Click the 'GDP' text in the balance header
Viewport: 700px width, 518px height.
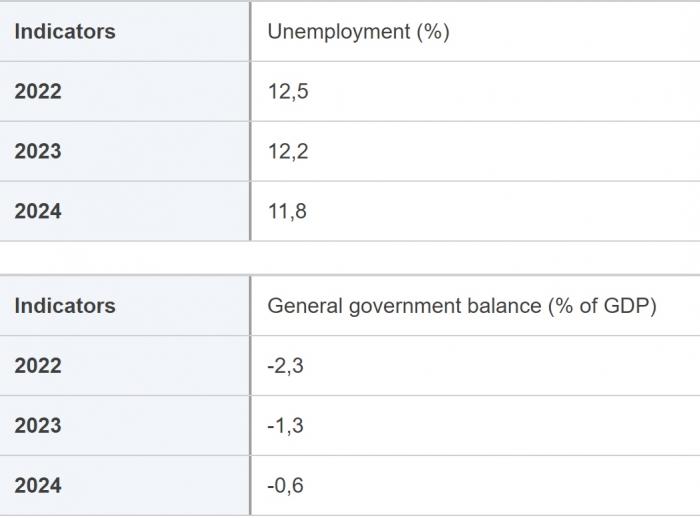click(x=627, y=306)
